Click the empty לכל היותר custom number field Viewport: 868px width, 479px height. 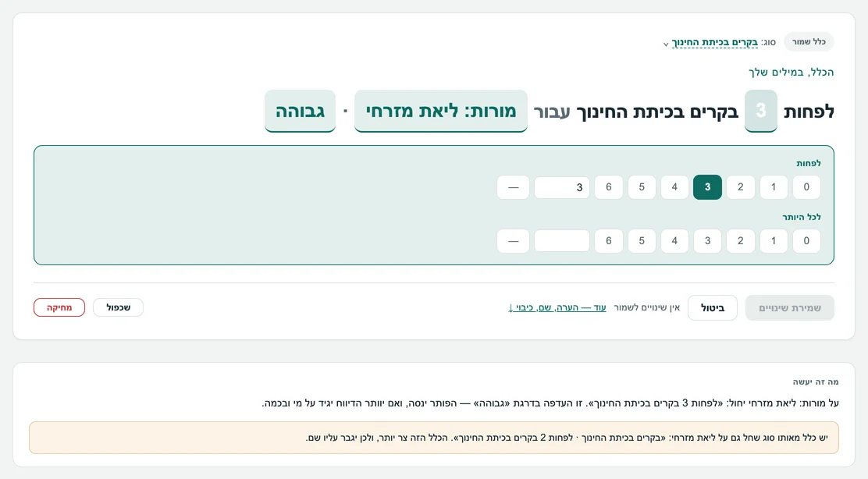click(562, 240)
